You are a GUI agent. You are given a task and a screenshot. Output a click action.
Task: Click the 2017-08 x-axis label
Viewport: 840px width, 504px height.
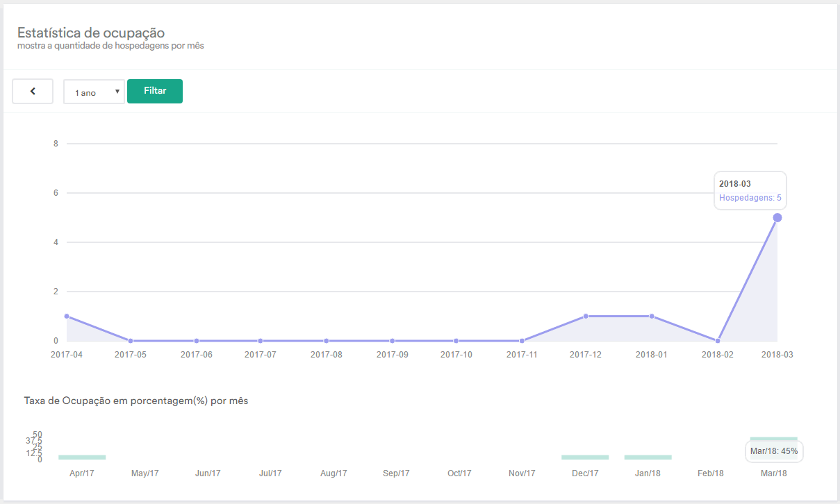coord(326,354)
